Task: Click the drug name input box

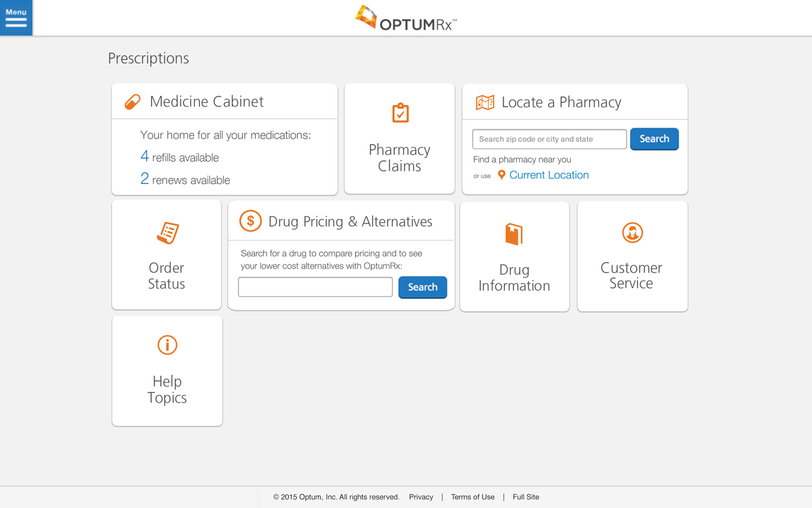Action: coord(315,286)
